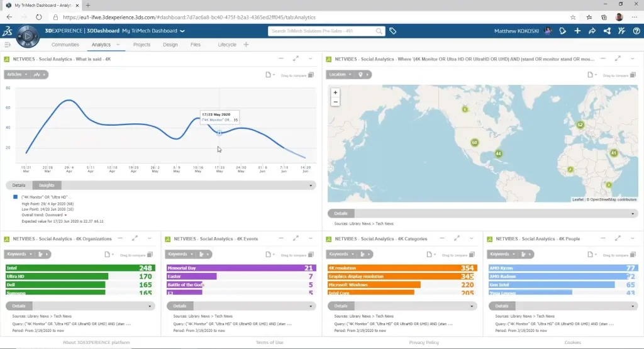Open Matthew KOKOSKI profile avatar

[x=548, y=31]
